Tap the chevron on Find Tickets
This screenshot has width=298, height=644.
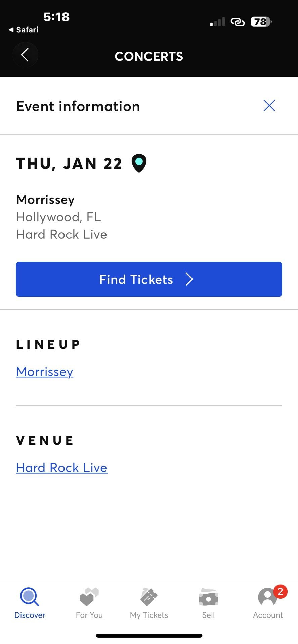[189, 279]
